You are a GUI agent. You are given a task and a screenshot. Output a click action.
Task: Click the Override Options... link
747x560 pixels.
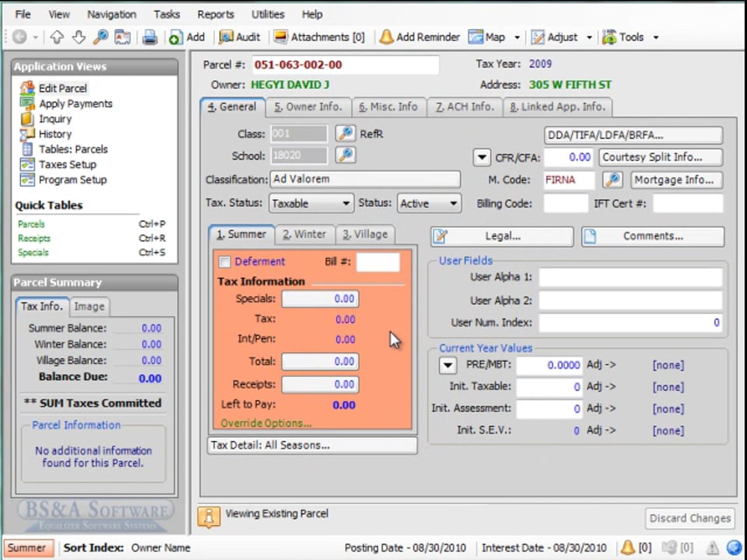(x=266, y=423)
